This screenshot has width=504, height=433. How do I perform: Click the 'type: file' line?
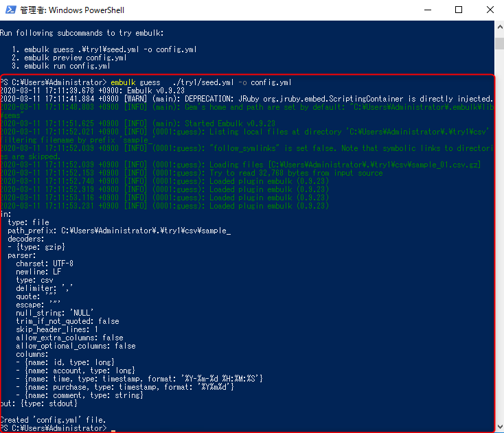tap(28, 222)
